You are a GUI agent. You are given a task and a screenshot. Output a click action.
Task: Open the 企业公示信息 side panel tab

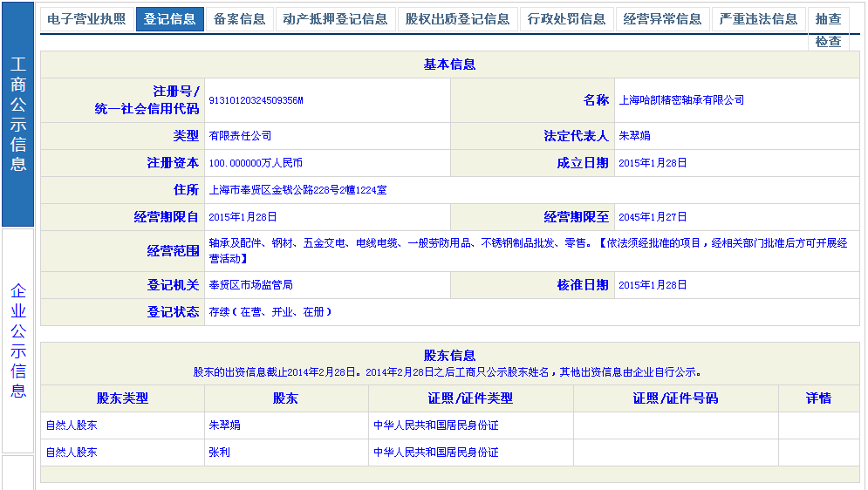coord(18,340)
